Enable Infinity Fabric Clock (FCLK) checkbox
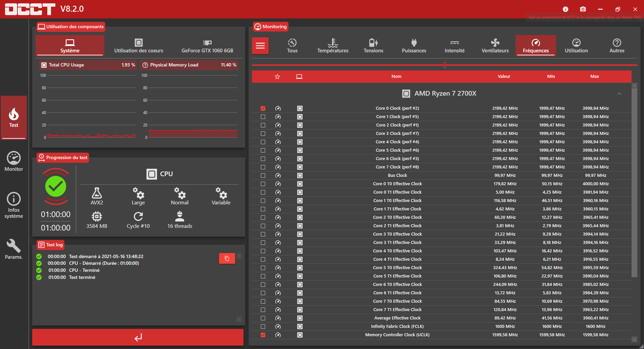Viewport: 644px width, 349px height. click(263, 327)
